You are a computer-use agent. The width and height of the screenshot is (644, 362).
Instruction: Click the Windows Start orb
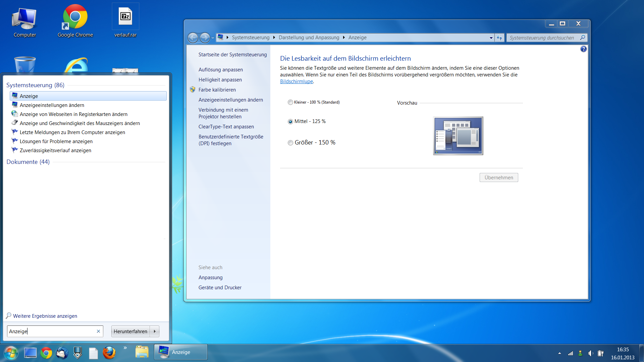pos(11,353)
